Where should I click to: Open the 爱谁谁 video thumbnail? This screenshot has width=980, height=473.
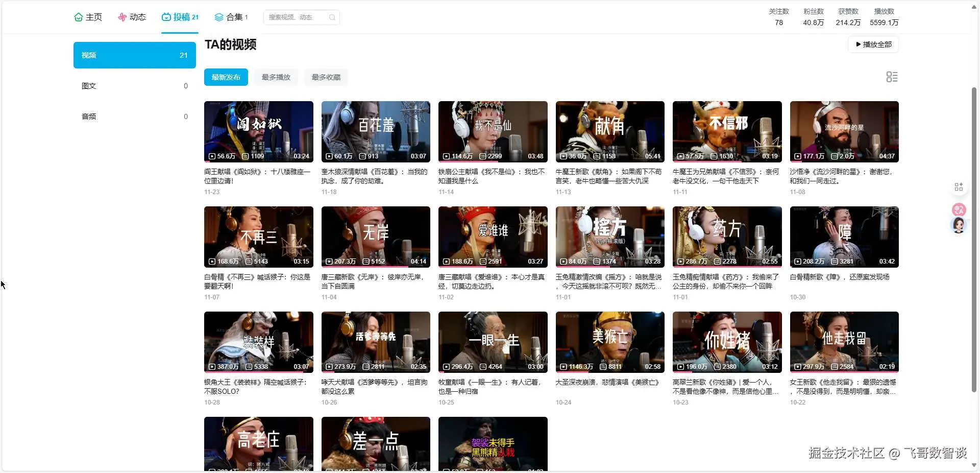(x=493, y=237)
